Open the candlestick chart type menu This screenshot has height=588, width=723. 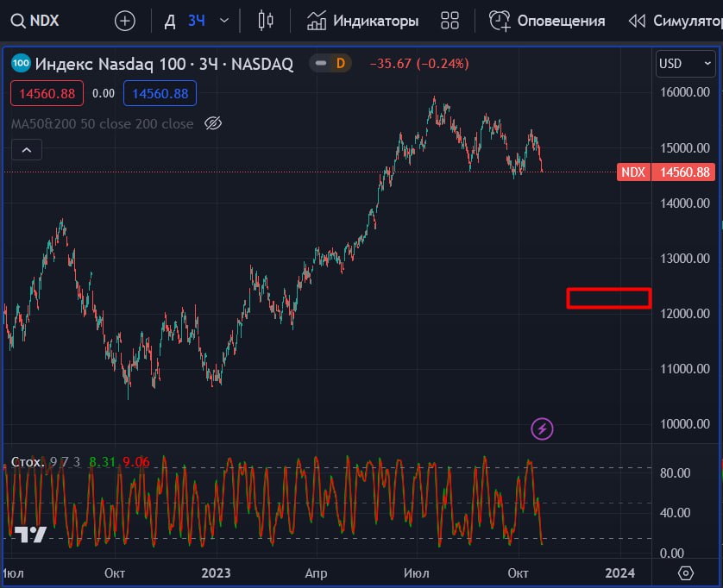(x=266, y=21)
